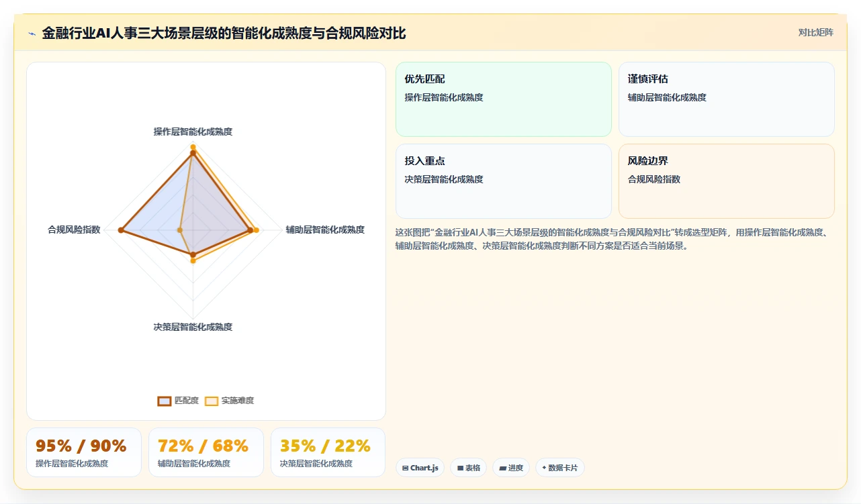Click radar axis label 辅助层智能化成熟度
This screenshot has height=504, width=861.
(x=325, y=230)
